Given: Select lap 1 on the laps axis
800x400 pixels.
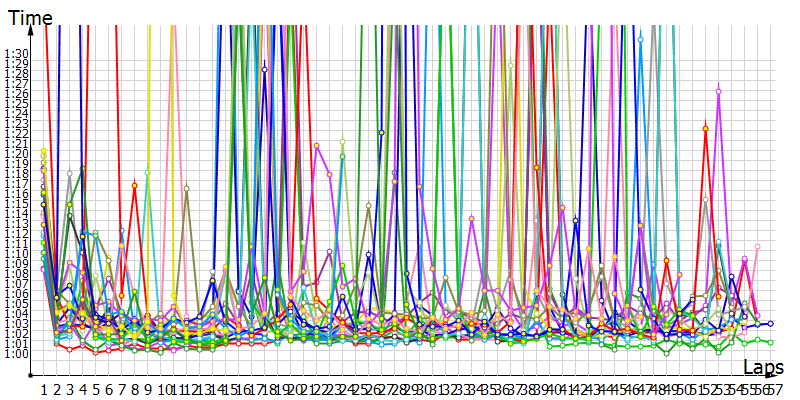Looking at the screenshot, I should (x=43, y=388).
